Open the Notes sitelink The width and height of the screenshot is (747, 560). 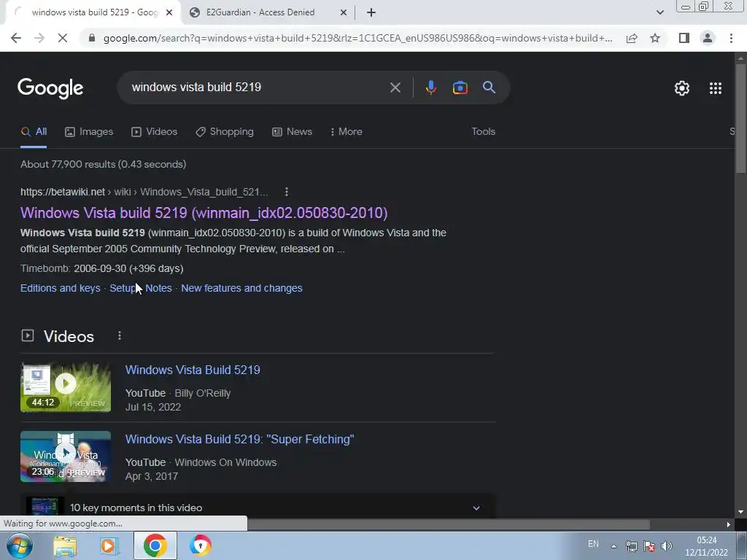[x=158, y=289]
